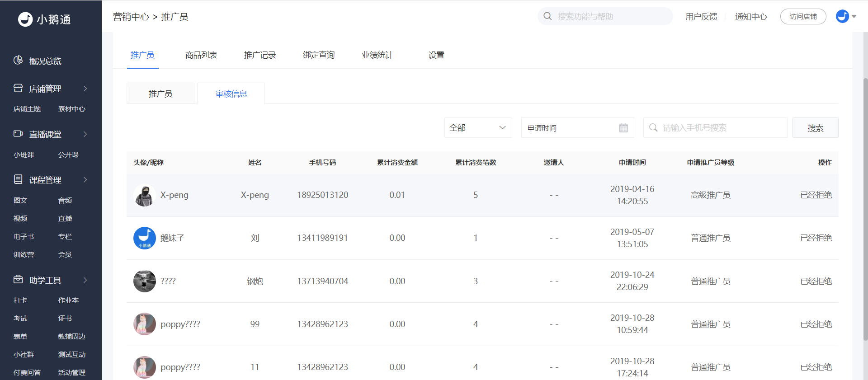
Task: Open the 业绩统计 tab
Action: point(377,55)
